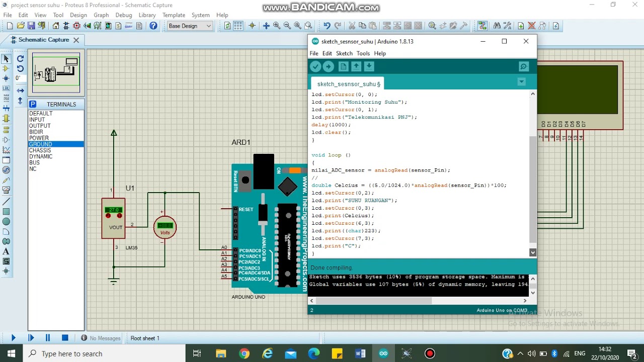Click the Windows taskbar search box
644x362 pixels.
[x=104, y=353]
